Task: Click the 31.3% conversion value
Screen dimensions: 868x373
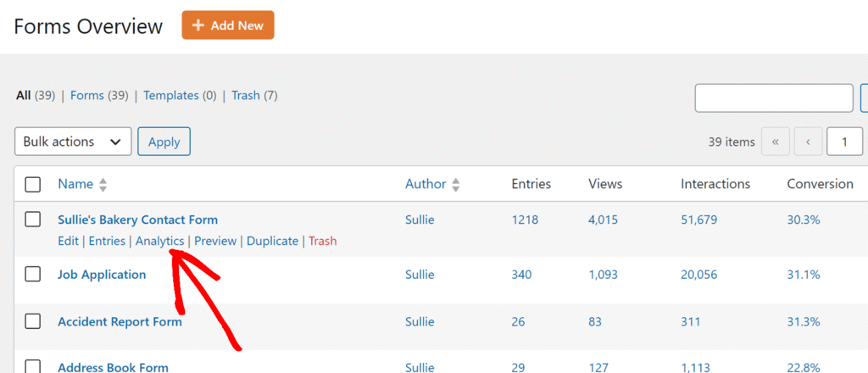Action: point(804,321)
